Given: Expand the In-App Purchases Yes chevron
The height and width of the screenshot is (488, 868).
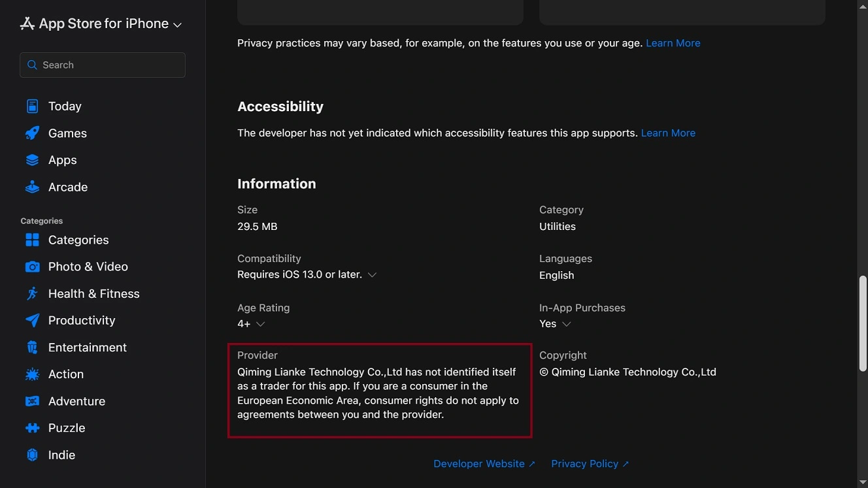Looking at the screenshot, I should [x=566, y=324].
